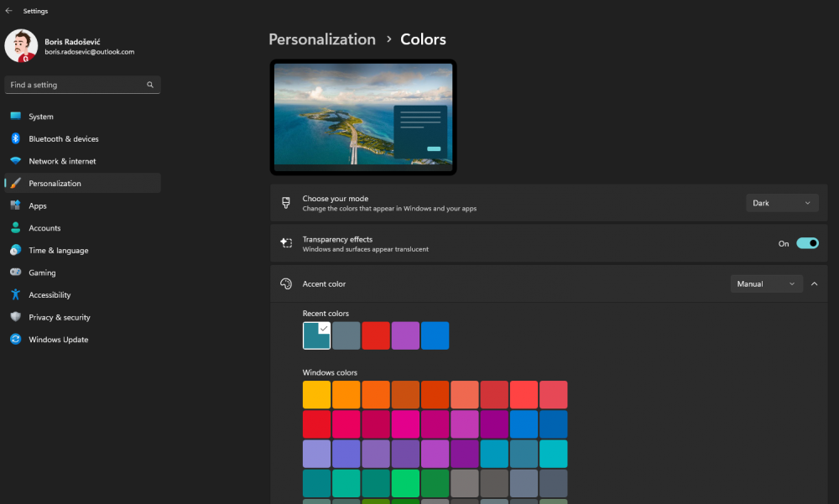This screenshot has width=839, height=504.
Task: Open the Dark mode dropdown
Action: point(782,203)
